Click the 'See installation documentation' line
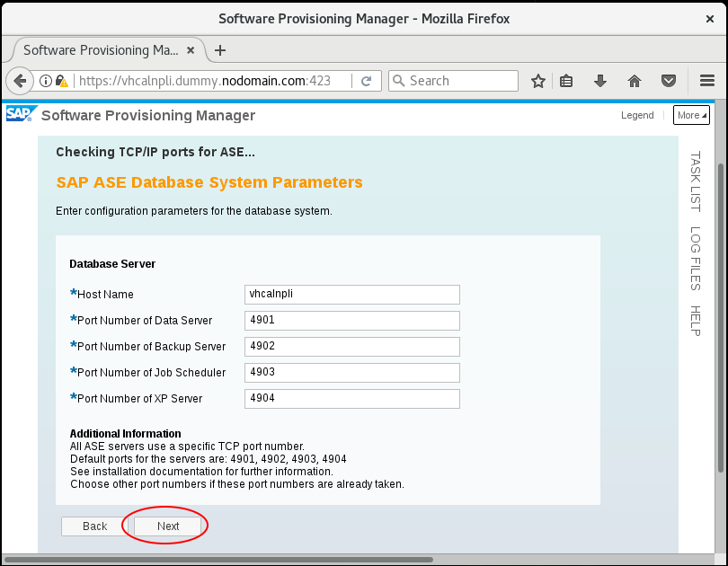728x566 pixels. tap(201, 472)
